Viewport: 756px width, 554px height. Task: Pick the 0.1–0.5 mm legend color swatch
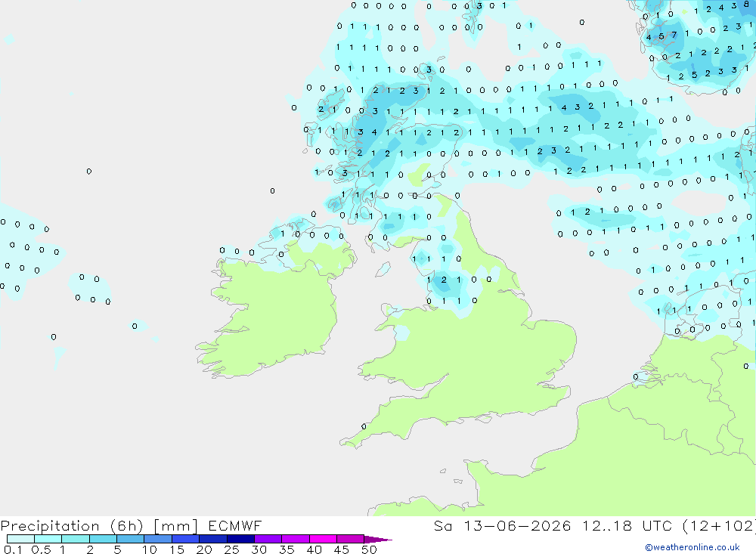click(x=20, y=539)
